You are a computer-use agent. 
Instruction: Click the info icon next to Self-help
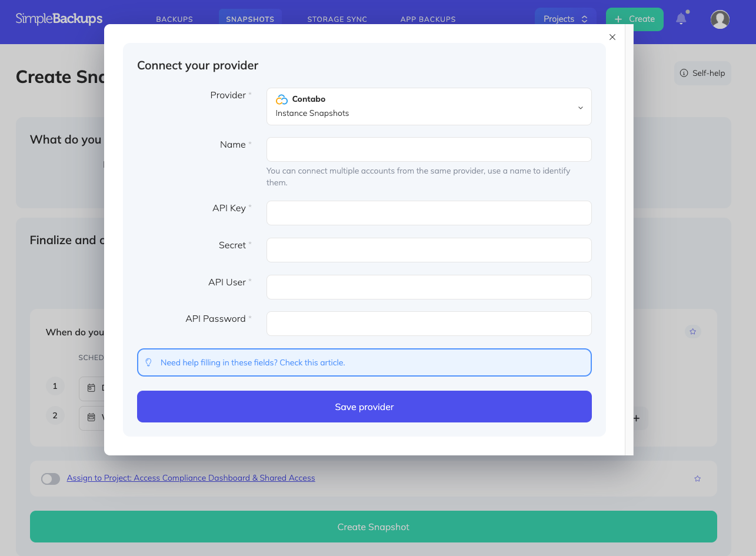[684, 73]
